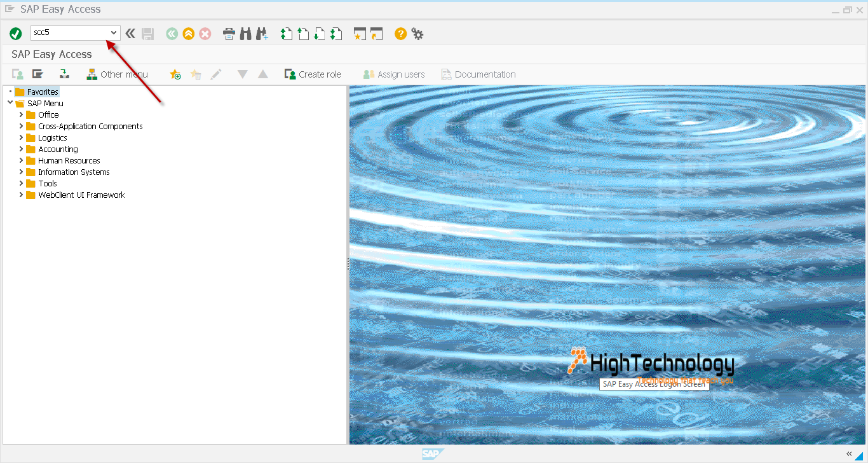The image size is (868, 463).
Task: Click the green Back icon
Action: pyautogui.click(x=172, y=34)
